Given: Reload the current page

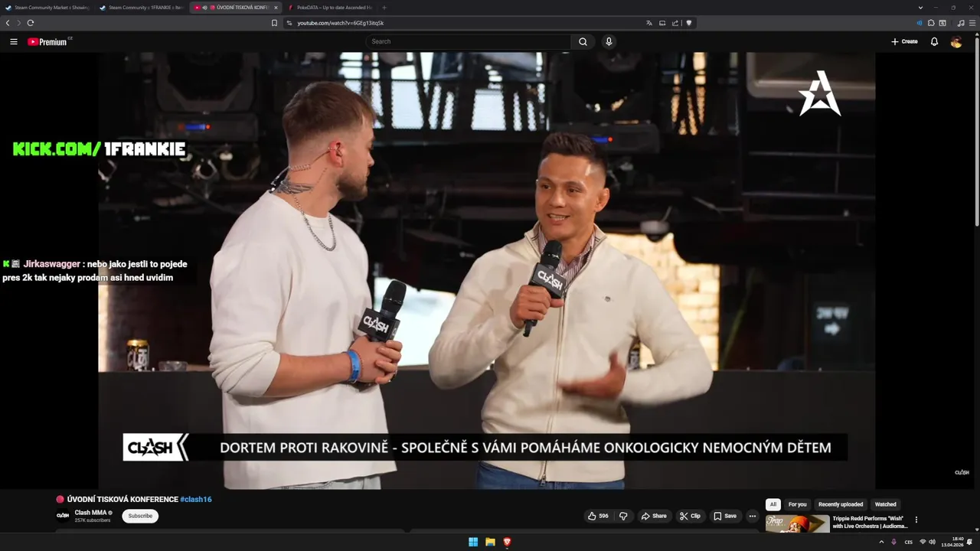Looking at the screenshot, I should [x=31, y=23].
